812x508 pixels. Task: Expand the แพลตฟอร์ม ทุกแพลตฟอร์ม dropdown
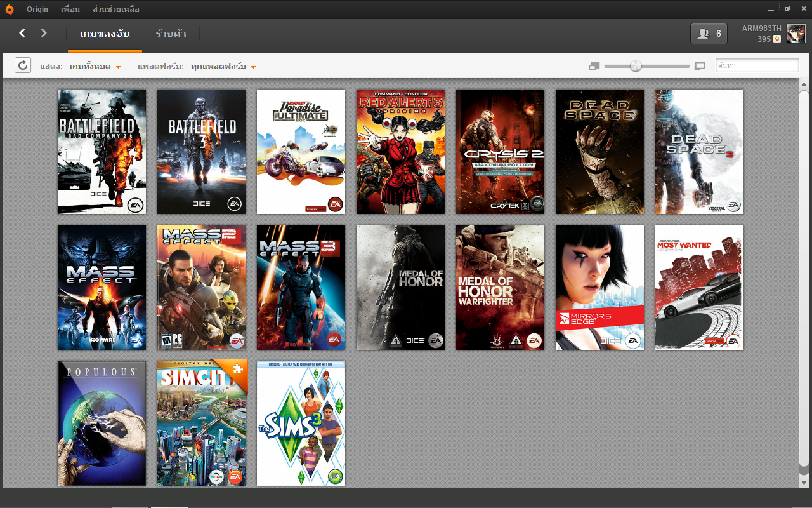click(223, 67)
